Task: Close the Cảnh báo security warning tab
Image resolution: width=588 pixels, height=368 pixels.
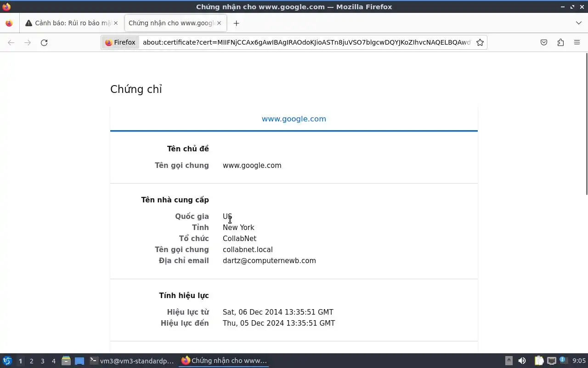Action: click(115, 23)
